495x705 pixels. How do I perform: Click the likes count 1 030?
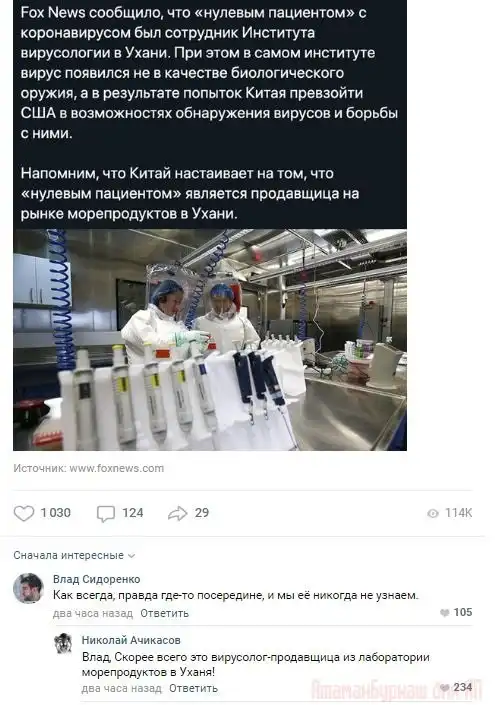click(x=56, y=513)
